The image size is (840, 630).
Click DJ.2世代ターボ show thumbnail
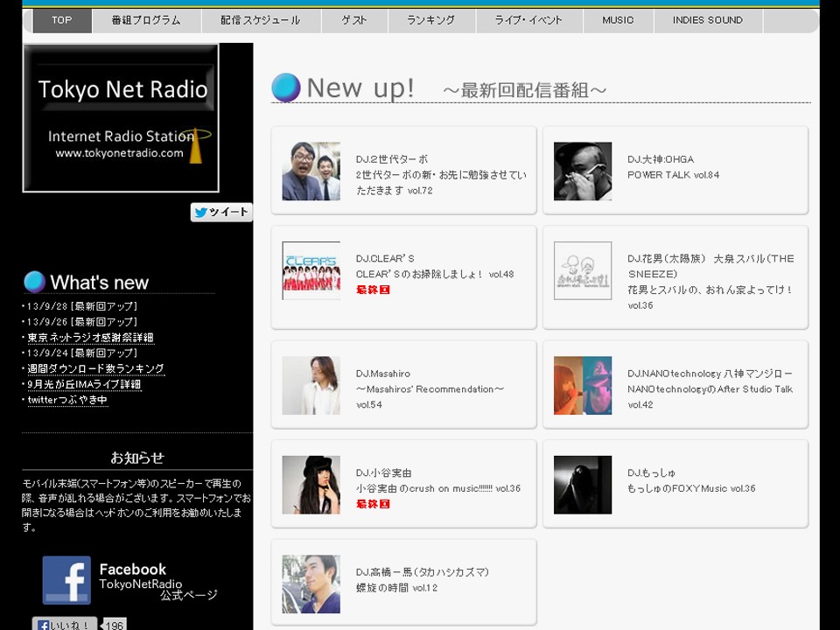coord(311,171)
